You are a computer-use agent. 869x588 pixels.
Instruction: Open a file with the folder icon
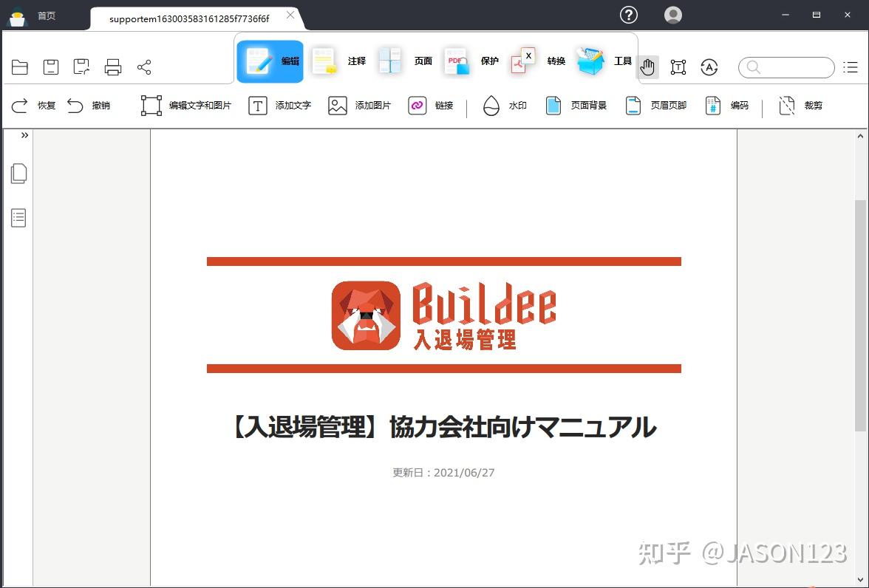click(19, 68)
